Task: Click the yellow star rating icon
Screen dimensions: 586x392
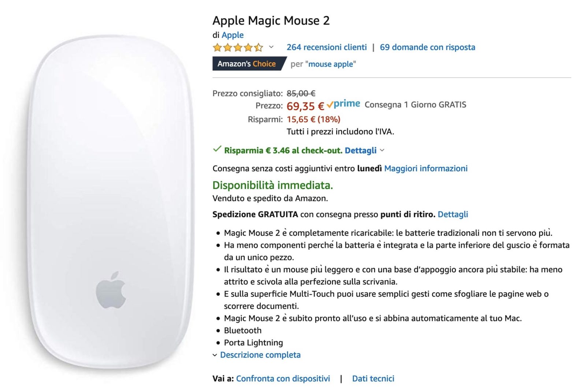Action: pyautogui.click(x=239, y=47)
